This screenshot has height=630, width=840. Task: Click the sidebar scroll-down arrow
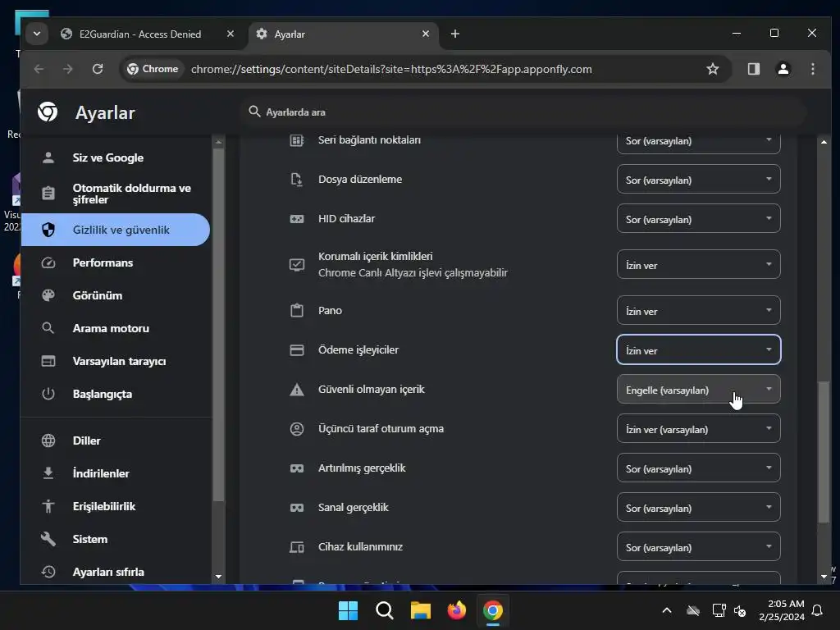(218, 577)
